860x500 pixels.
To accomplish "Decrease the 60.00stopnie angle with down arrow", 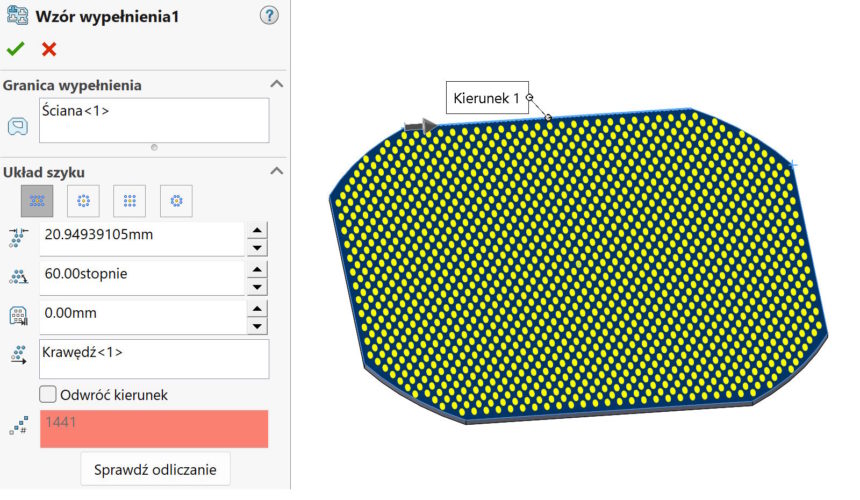I will tap(258, 287).
